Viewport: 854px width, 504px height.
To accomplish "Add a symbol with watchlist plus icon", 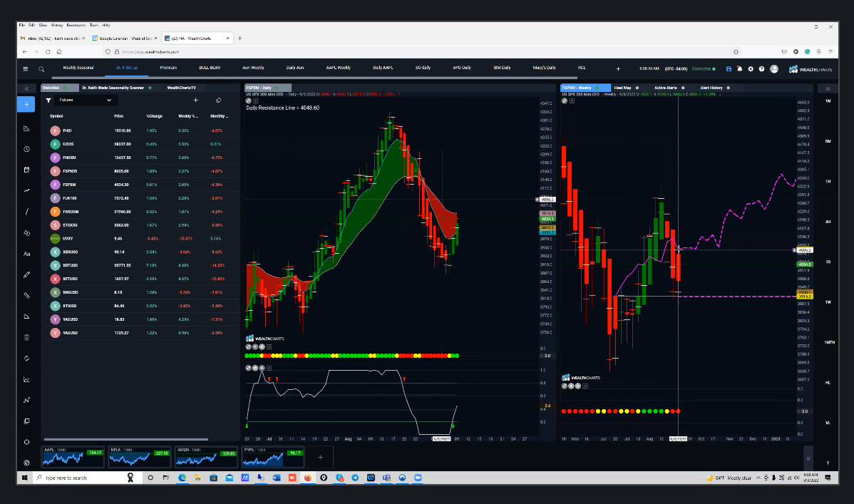I will tap(195, 101).
